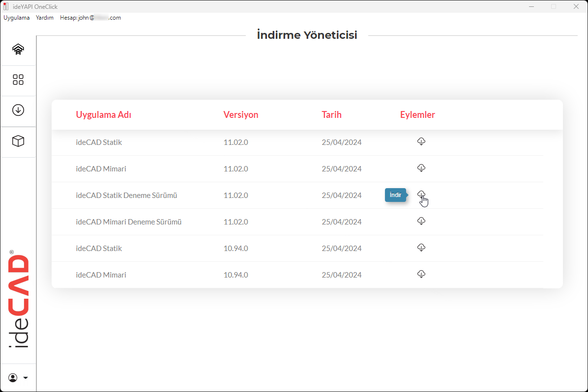588x392 pixels.
Task: Click the İndir tooltip label
Action: (x=395, y=195)
